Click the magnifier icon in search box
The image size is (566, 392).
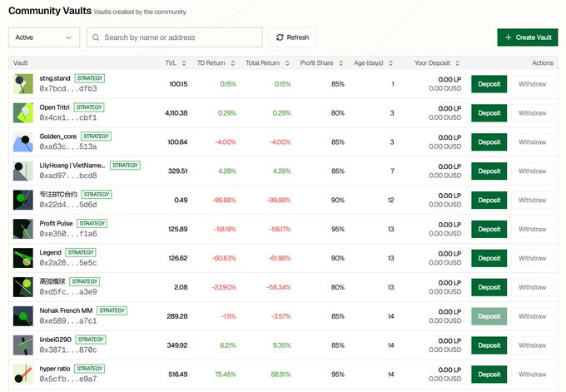pyautogui.click(x=96, y=37)
